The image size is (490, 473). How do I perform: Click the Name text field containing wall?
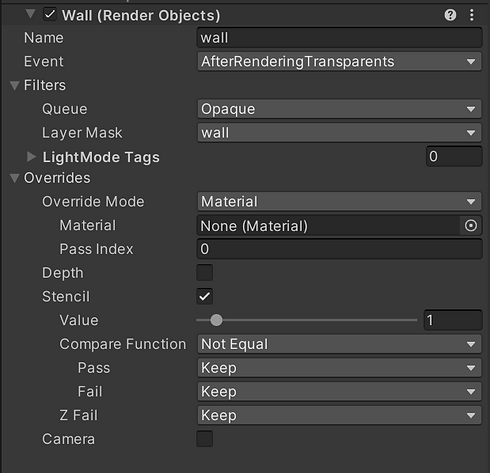[x=339, y=38]
